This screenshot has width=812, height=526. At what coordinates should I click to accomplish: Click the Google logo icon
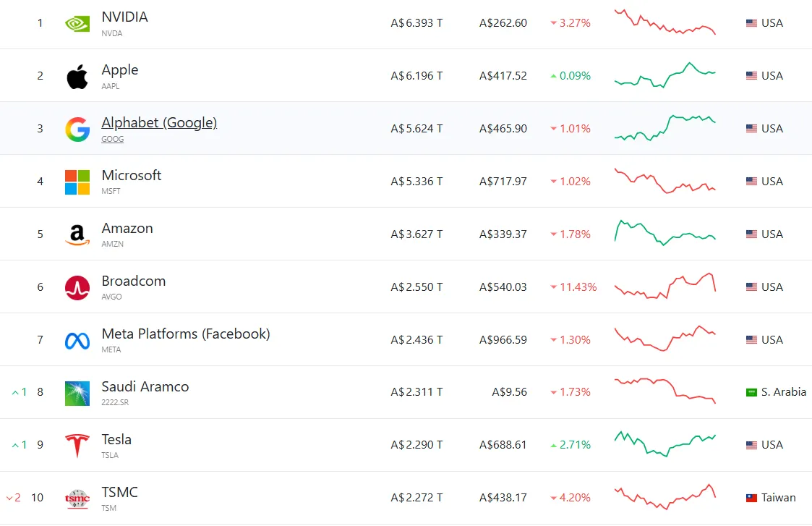pyautogui.click(x=77, y=129)
